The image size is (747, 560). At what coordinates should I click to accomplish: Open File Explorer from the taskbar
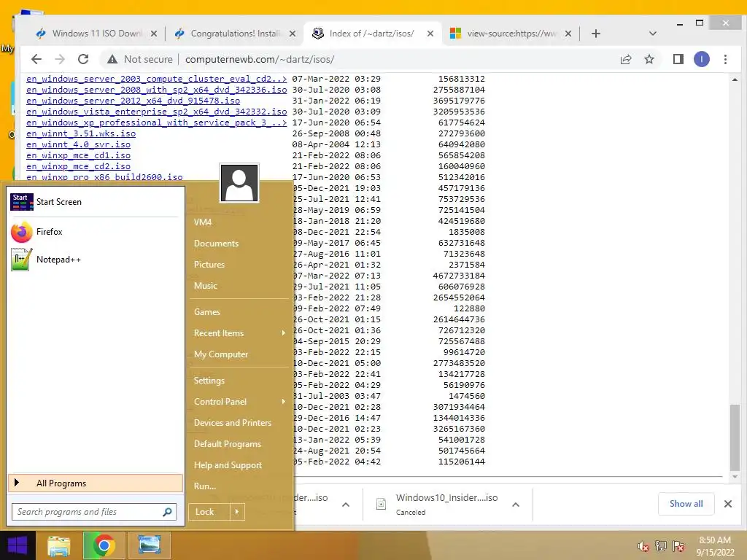(58, 545)
